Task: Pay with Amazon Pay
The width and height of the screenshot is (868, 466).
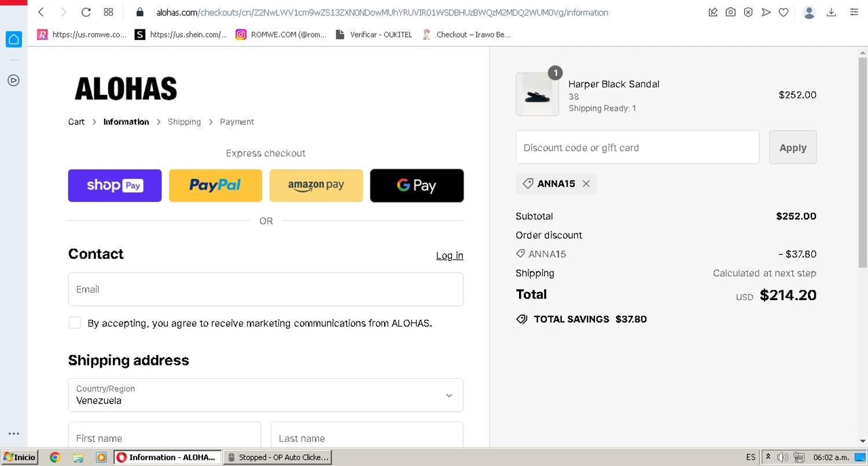Action: click(316, 186)
